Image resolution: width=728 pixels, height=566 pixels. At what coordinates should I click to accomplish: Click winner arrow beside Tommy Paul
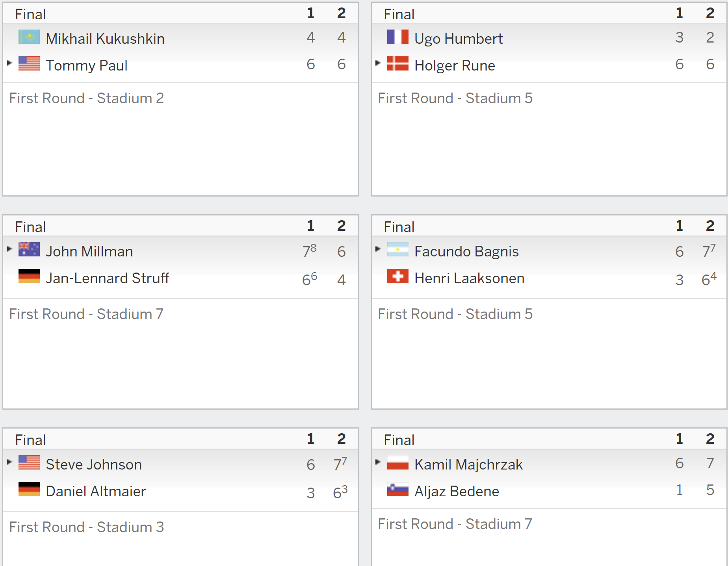click(x=9, y=63)
